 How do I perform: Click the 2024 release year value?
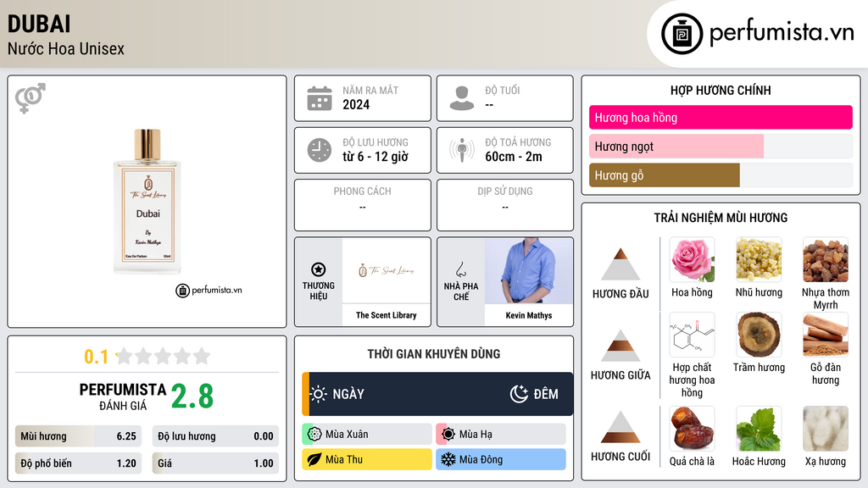coord(356,104)
